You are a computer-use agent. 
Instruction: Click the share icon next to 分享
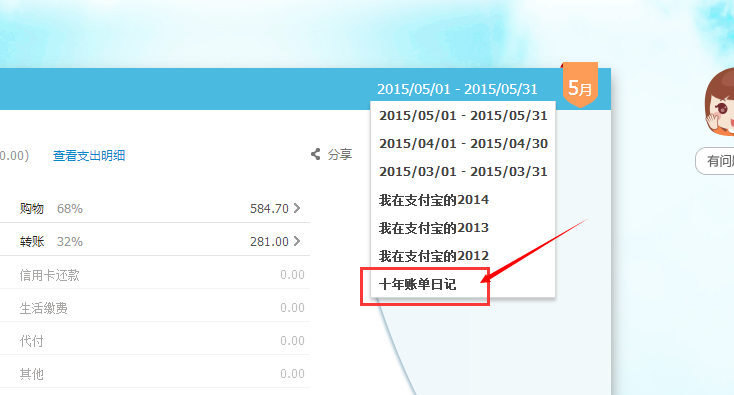[x=316, y=154]
